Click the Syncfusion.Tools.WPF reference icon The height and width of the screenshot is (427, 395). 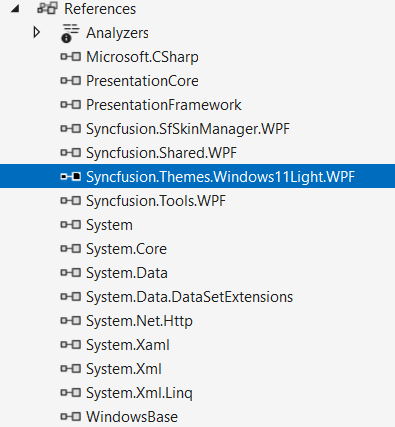coord(71,201)
